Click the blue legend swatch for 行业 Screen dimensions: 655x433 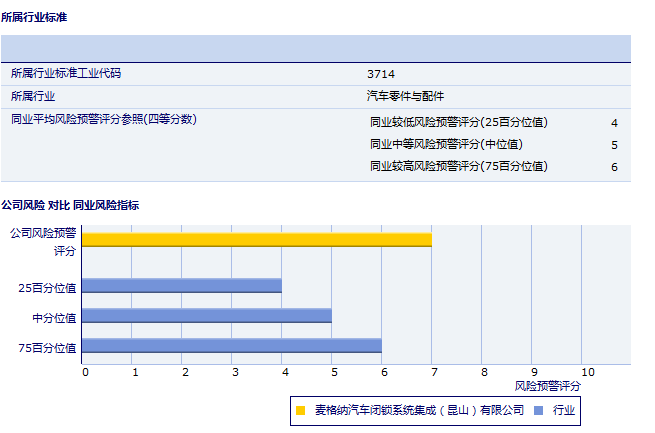point(538,410)
